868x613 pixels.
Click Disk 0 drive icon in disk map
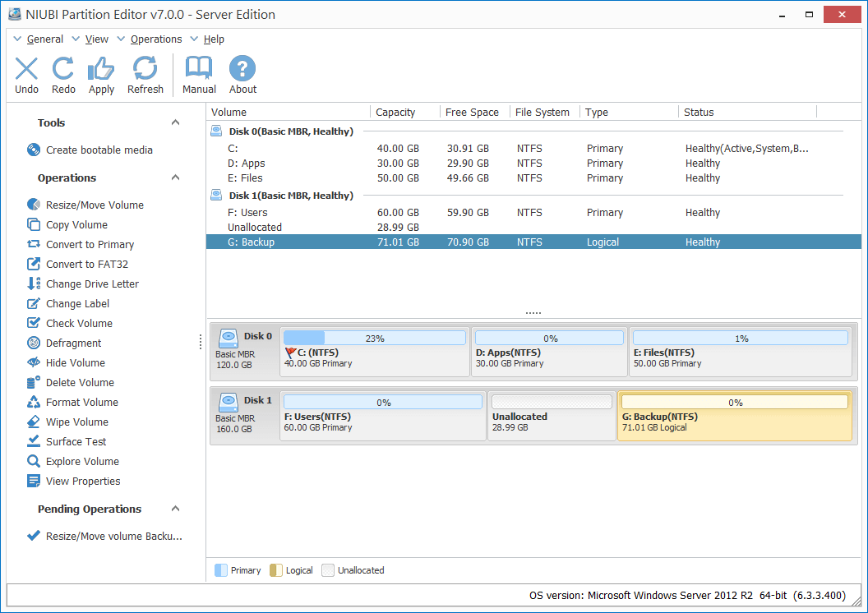pos(228,338)
